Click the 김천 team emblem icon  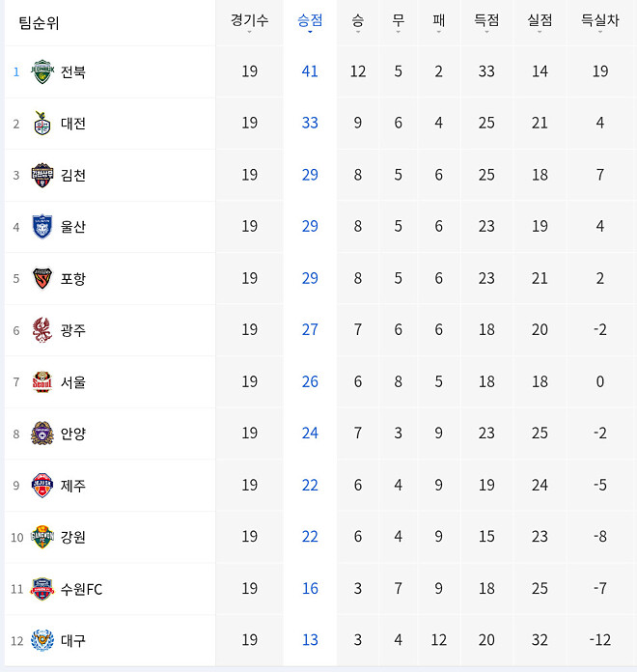42,175
